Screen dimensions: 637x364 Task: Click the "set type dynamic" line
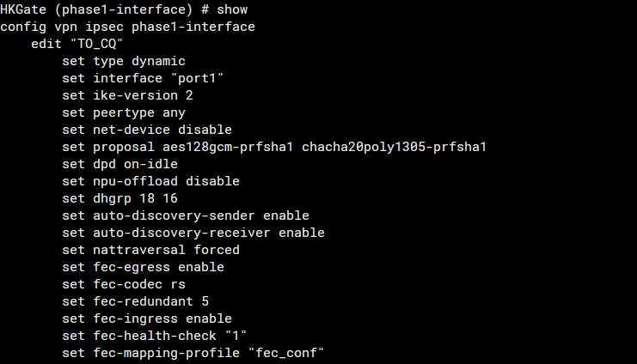pos(124,61)
